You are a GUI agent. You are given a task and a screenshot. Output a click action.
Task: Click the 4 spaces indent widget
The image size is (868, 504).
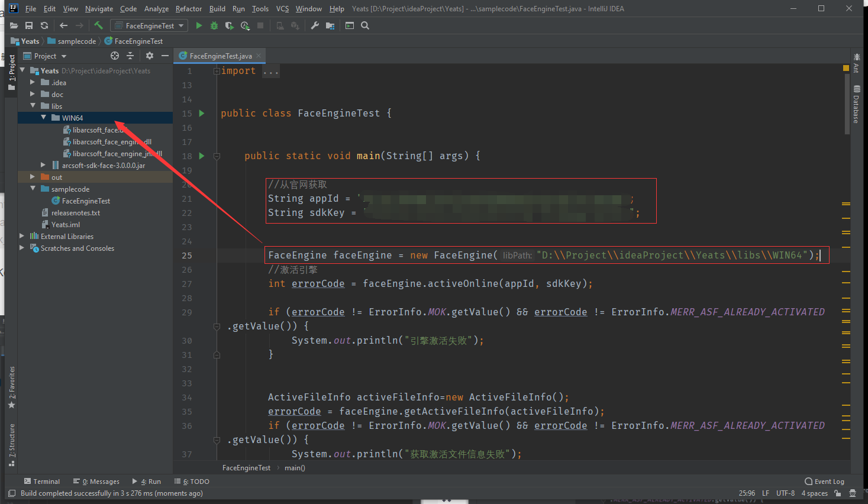(x=815, y=493)
